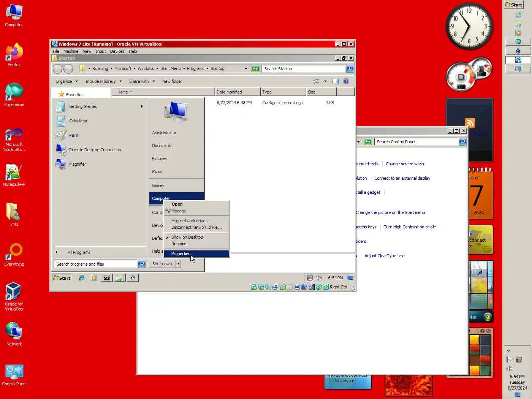The image size is (532, 399).
Task: Click the guest tray volume speaker icon
Action: (x=318, y=278)
